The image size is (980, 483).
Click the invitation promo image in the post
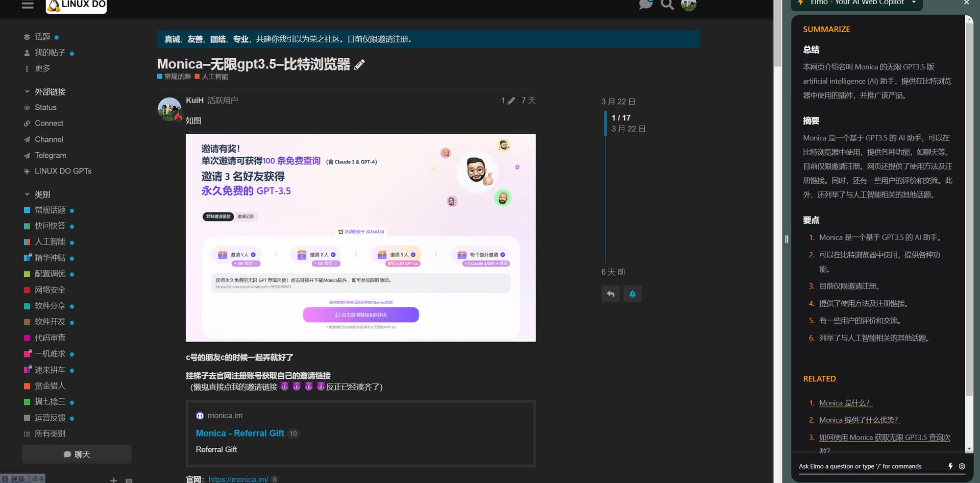(x=361, y=238)
